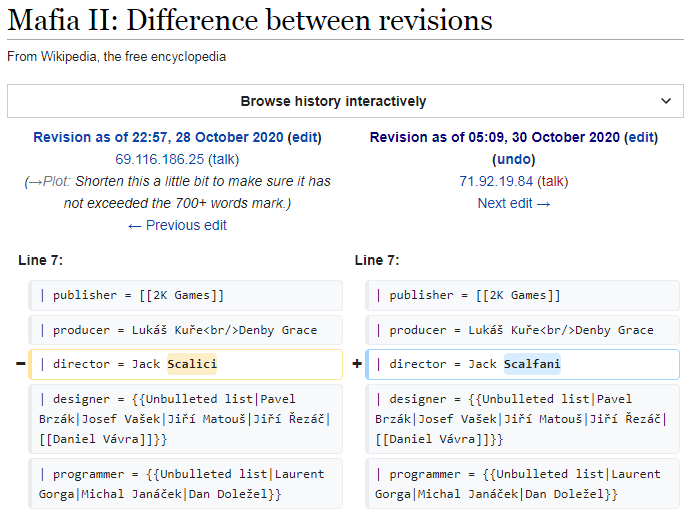This screenshot has width=690, height=510.
Task: Open talk page of 69.116.186.25
Action: click(224, 159)
